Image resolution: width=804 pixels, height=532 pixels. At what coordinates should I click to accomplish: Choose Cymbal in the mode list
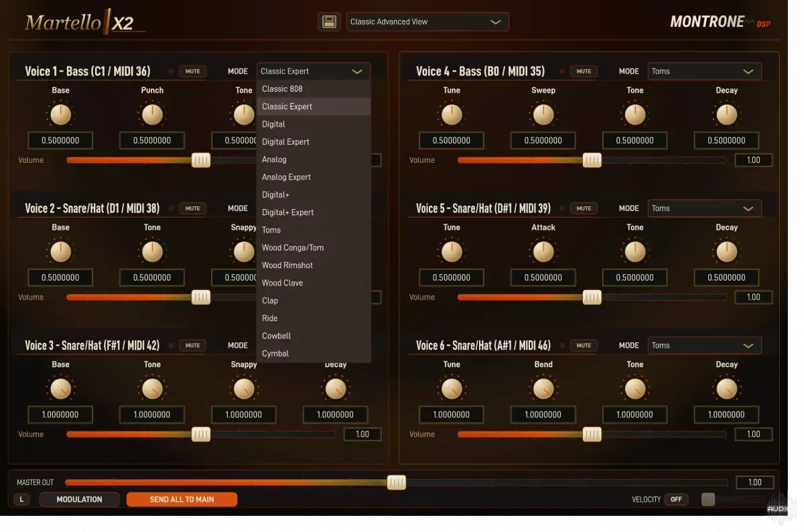(314, 353)
